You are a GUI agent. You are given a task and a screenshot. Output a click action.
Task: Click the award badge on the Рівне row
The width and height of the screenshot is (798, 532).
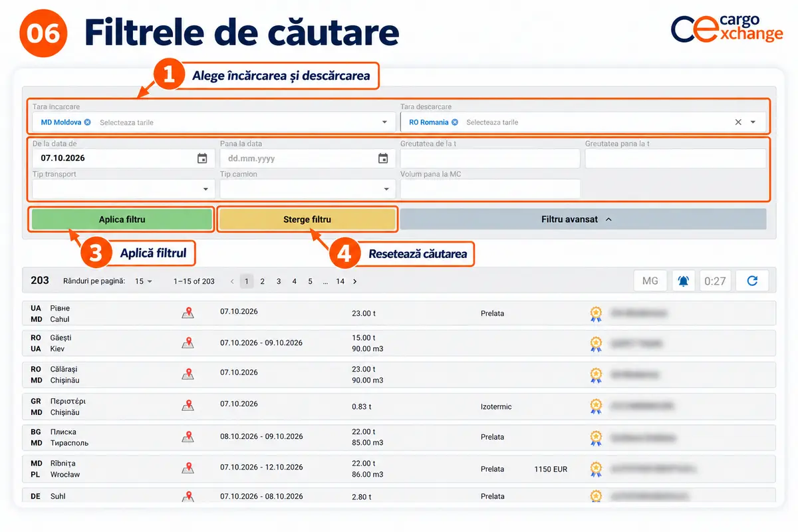(x=596, y=314)
